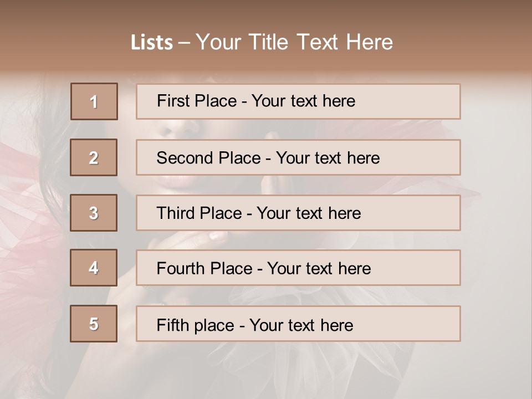Click the word Fourth in the list
The height and width of the screenshot is (399, 532).
click(180, 268)
